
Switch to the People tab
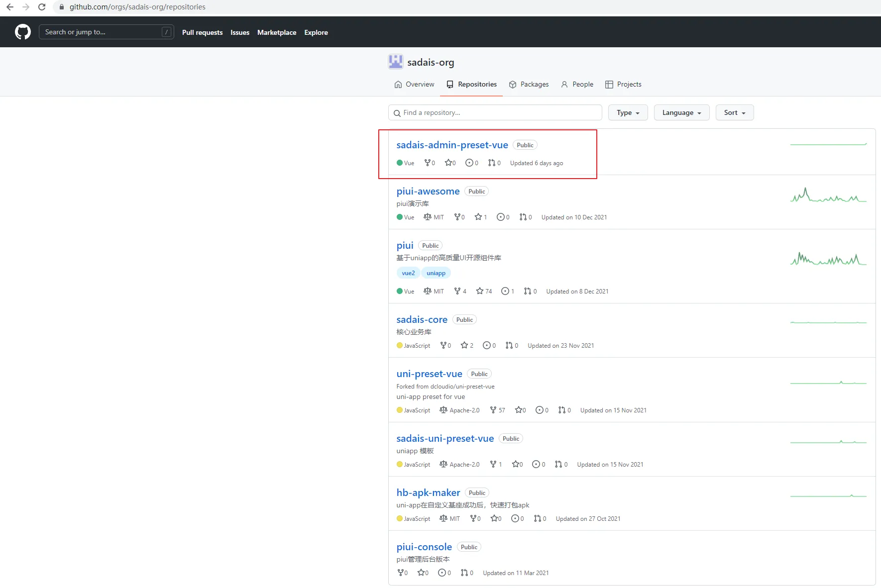coord(577,84)
